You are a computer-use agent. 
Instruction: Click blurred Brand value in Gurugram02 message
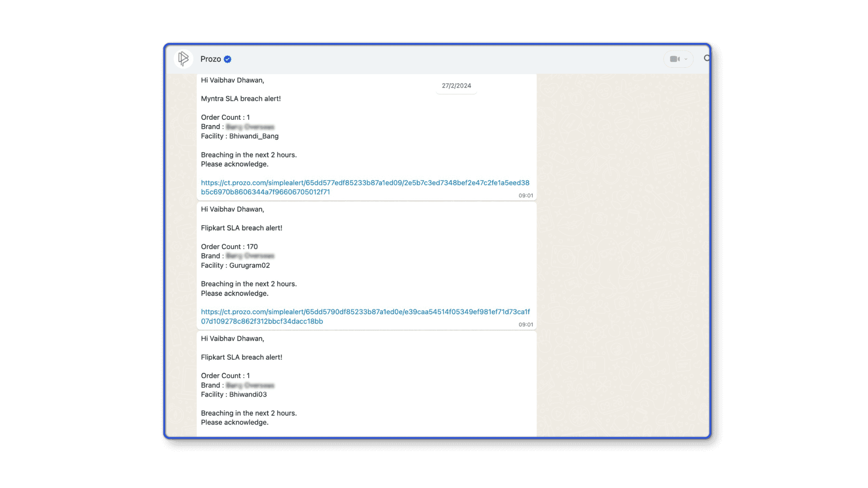click(250, 256)
